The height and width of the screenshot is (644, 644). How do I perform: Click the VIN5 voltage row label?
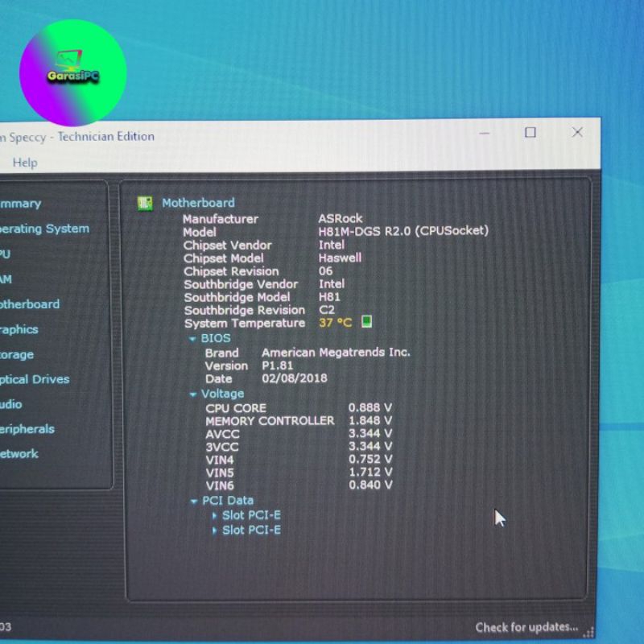pyautogui.click(x=220, y=473)
